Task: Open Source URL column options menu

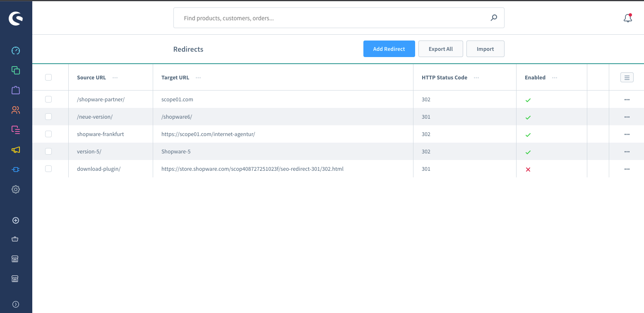Action: click(x=115, y=78)
